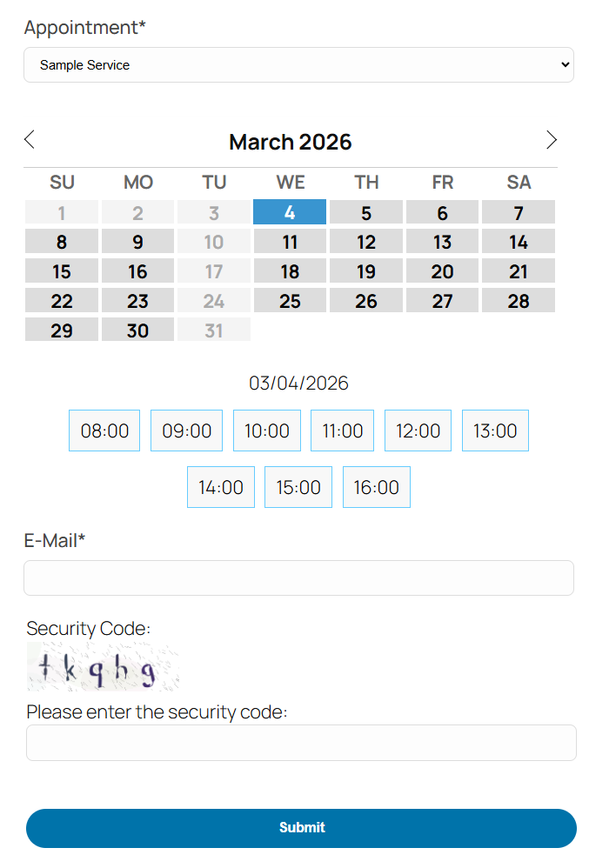Go to next month arrow
The image size is (589, 868).
pyautogui.click(x=551, y=140)
